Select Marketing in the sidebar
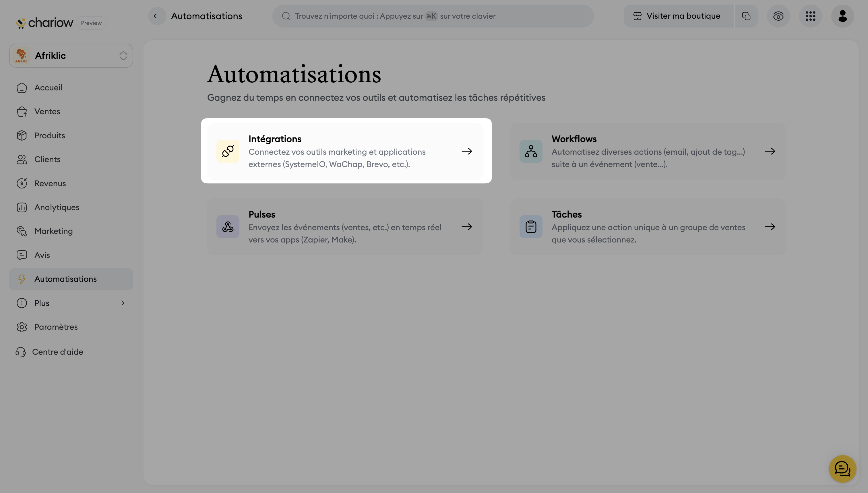Image resolution: width=868 pixels, height=493 pixels. pyautogui.click(x=53, y=231)
